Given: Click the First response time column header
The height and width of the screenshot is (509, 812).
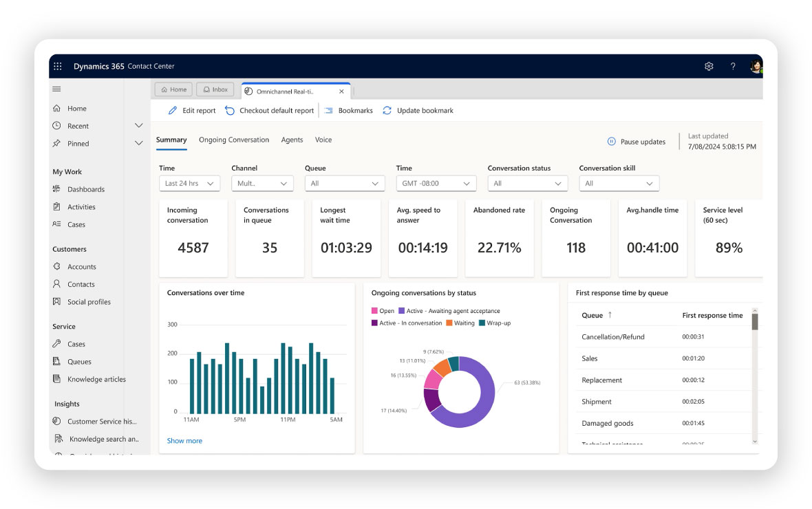Looking at the screenshot, I should tap(712, 315).
